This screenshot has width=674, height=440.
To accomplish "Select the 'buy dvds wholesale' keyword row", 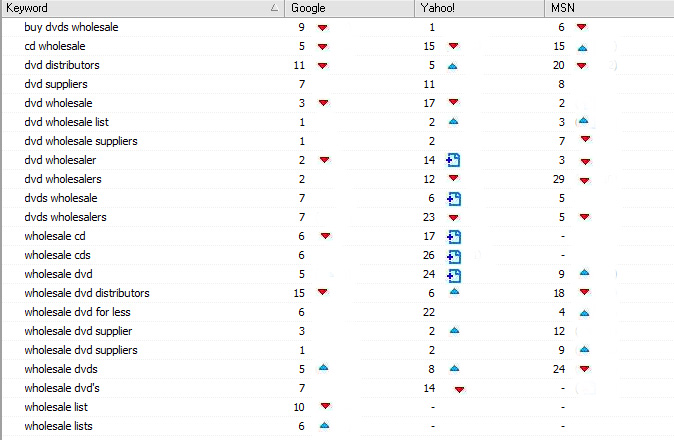I will [71, 27].
